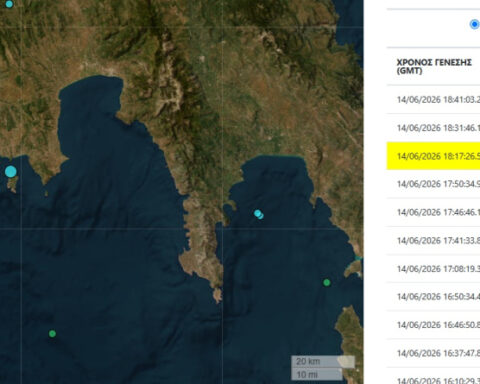This screenshot has height=384, width=480.
Task: Click the 10 mi map scale label
Action: click(x=307, y=375)
